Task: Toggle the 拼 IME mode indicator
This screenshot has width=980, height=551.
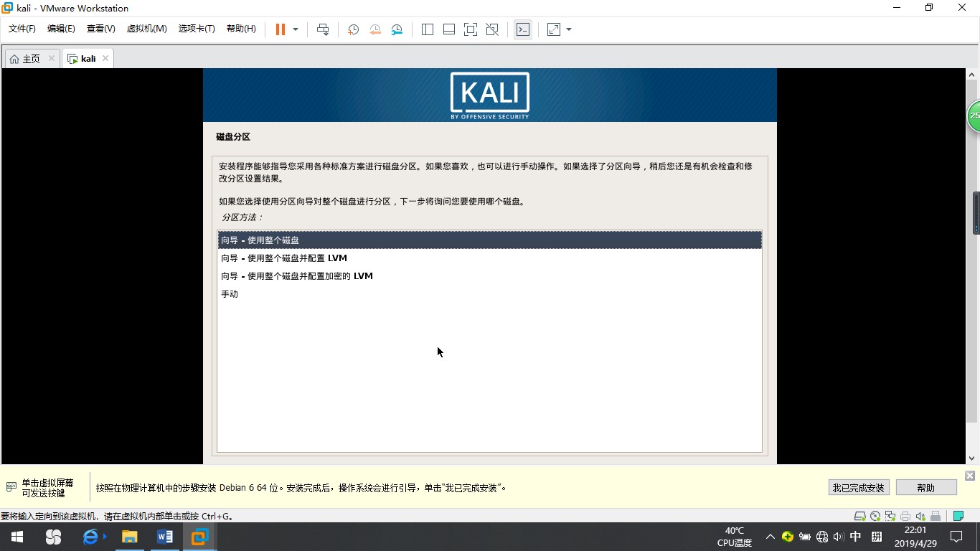Action: [877, 537]
